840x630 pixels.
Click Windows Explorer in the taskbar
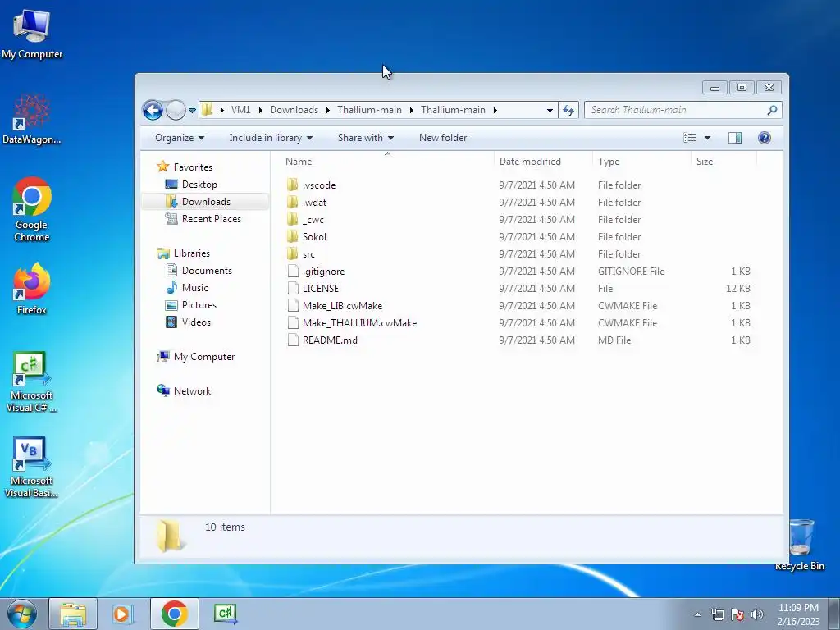point(73,614)
